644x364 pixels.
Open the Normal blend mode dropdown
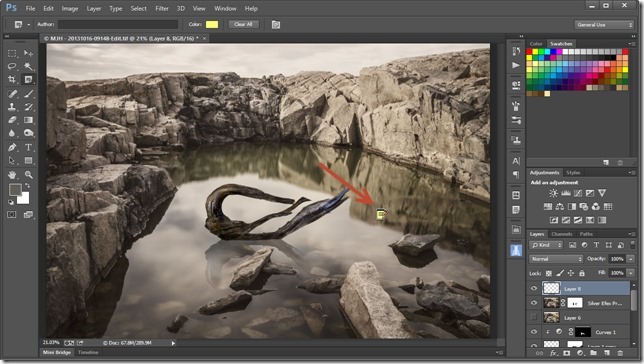tap(556, 259)
